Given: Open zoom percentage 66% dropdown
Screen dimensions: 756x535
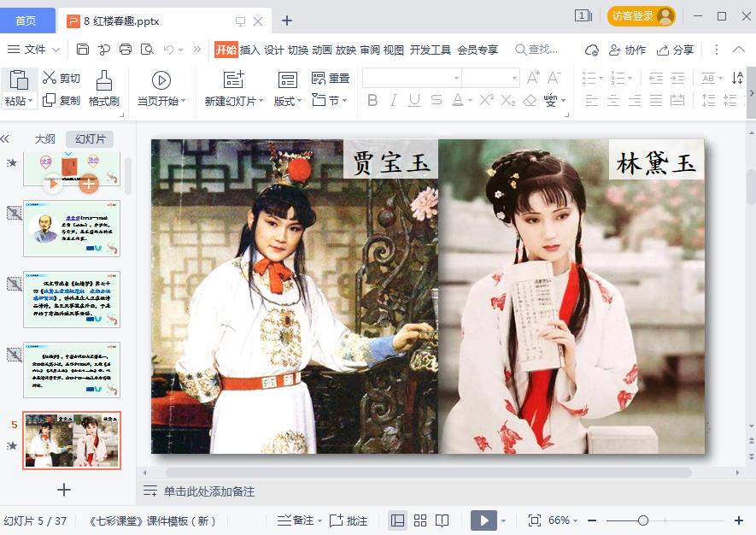Looking at the screenshot, I should pos(563,520).
